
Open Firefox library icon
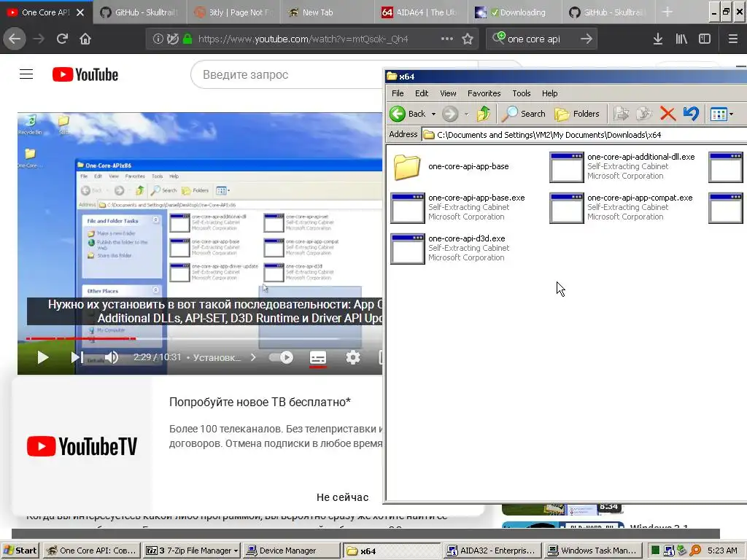(x=681, y=39)
